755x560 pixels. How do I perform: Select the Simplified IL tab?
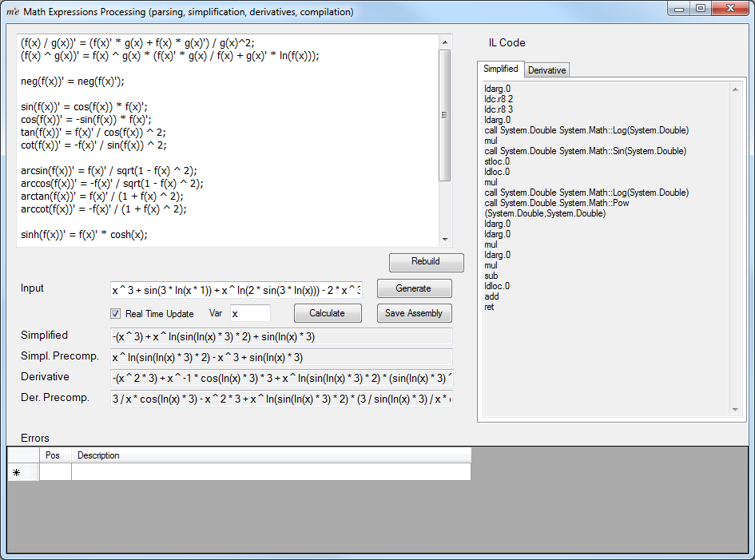point(501,69)
